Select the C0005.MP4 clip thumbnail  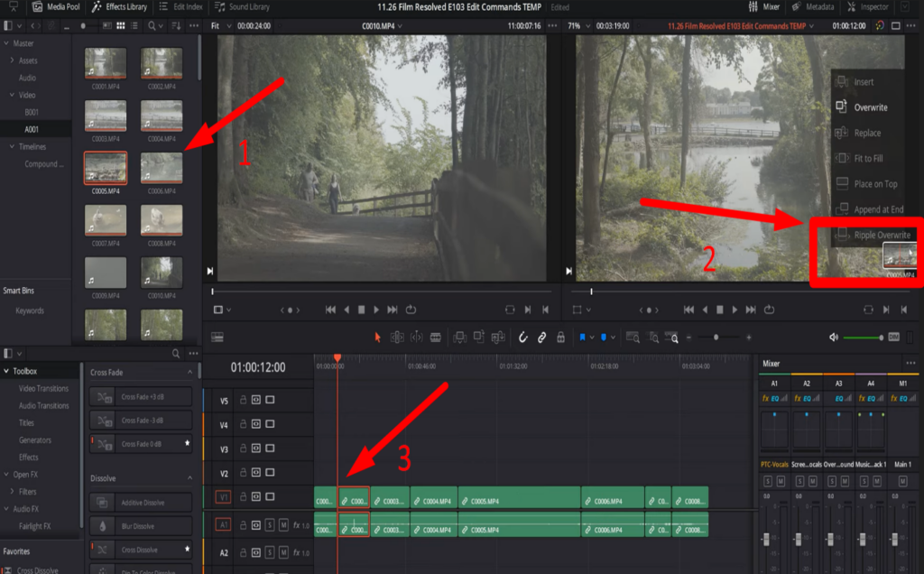click(x=105, y=169)
